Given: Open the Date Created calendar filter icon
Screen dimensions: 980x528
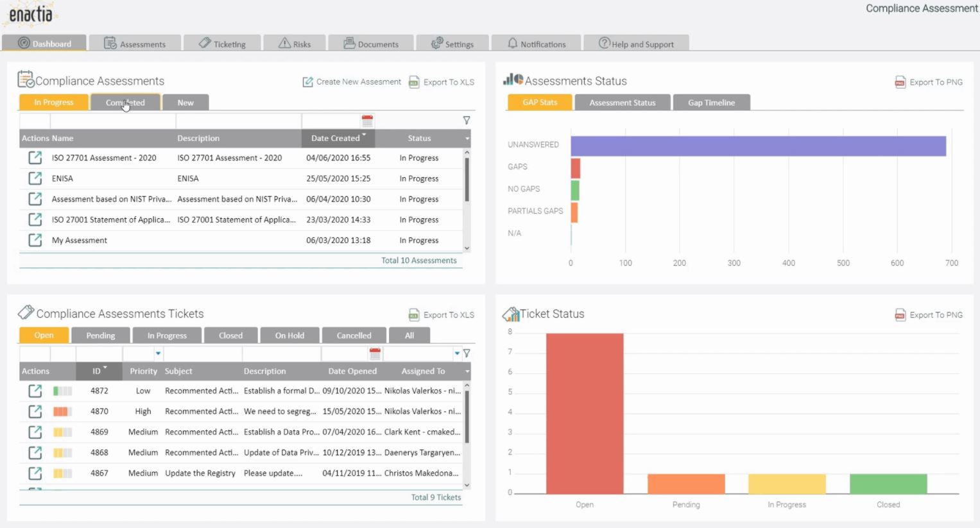Looking at the screenshot, I should click(x=367, y=120).
